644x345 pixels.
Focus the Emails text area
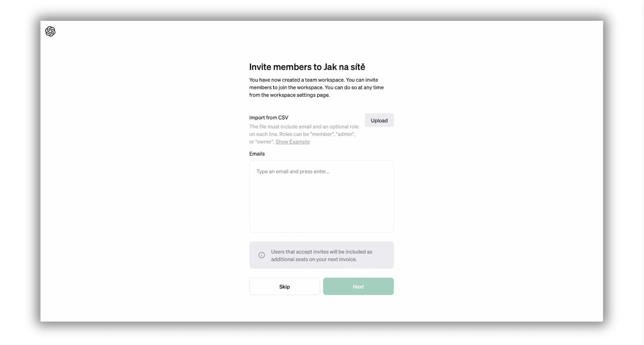(321, 196)
